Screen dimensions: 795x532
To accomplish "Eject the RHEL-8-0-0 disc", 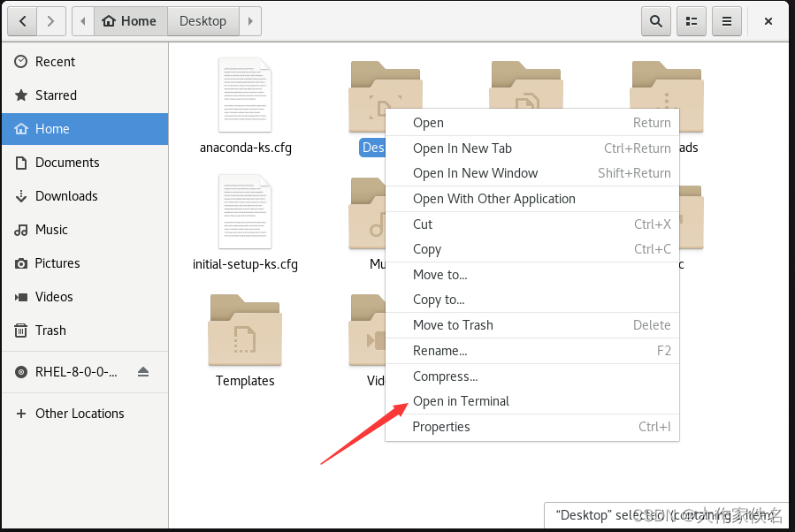I will coord(143,372).
